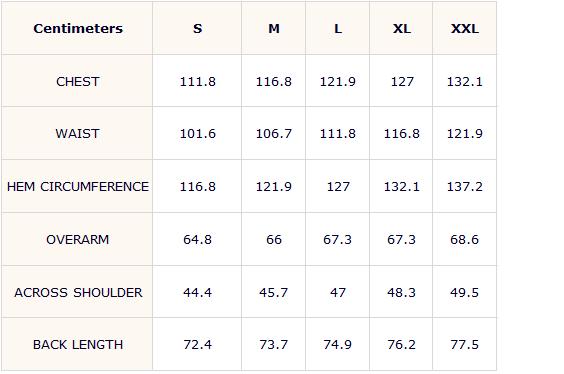Click the WAIST row label
The height and width of the screenshot is (374, 564).
click(x=77, y=134)
